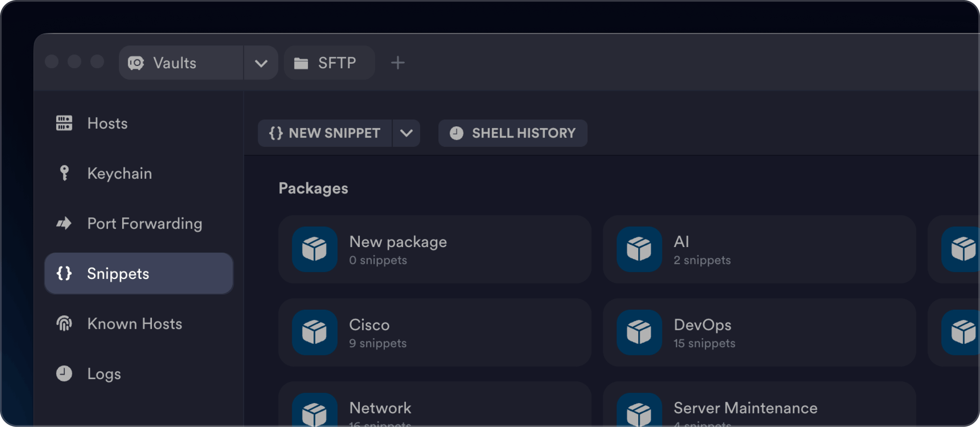Click the Cisco package box icon

315,332
